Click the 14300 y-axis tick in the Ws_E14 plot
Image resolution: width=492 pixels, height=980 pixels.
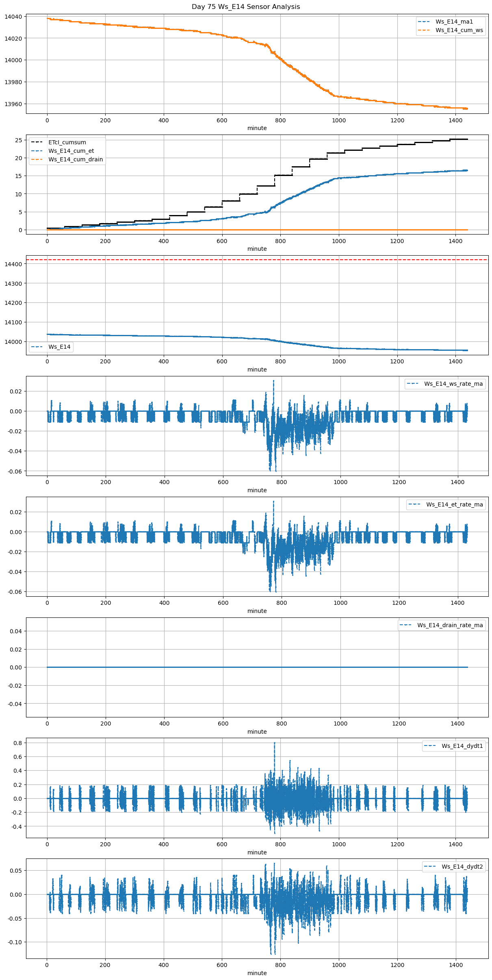click(x=13, y=283)
